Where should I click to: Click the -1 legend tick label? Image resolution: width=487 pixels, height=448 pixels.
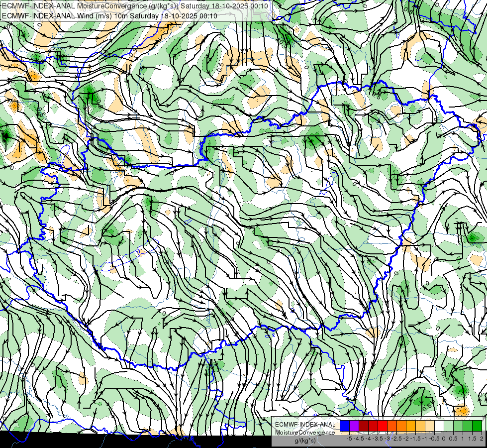[x=425, y=439]
